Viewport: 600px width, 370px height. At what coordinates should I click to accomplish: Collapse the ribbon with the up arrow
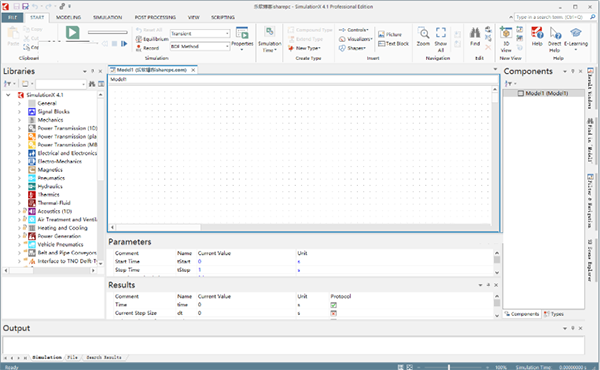click(510, 17)
